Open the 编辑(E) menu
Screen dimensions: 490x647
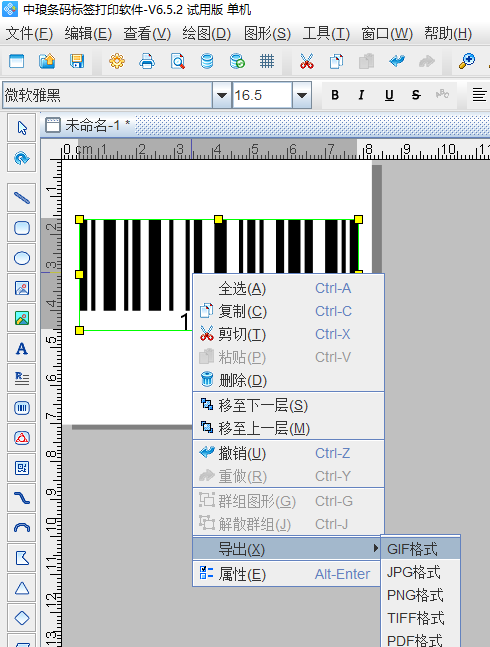tap(88, 34)
